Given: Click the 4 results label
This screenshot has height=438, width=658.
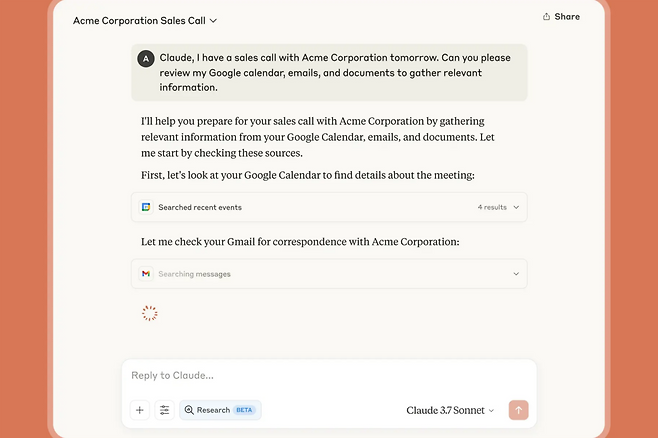Looking at the screenshot, I should pos(492,207).
